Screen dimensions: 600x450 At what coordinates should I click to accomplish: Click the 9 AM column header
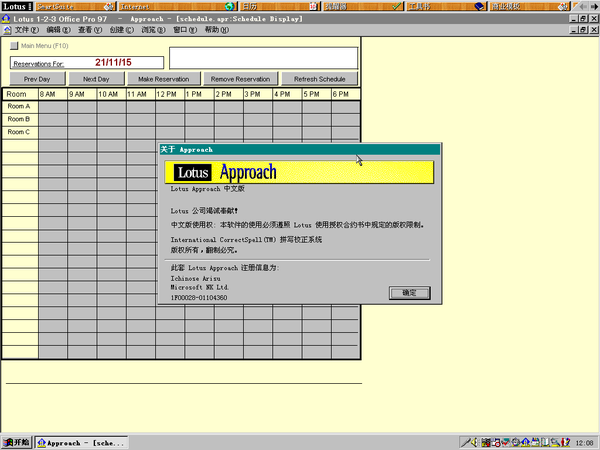point(82,94)
